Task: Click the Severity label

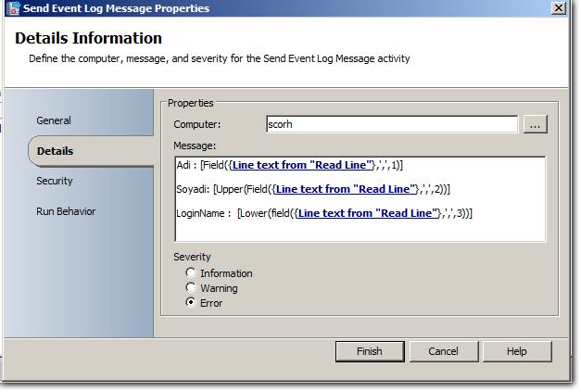Action: [x=192, y=257]
